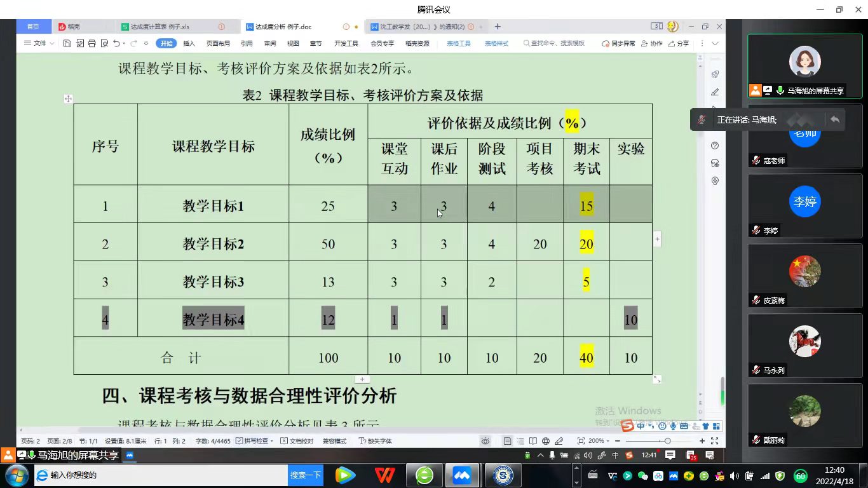Expand hidden system tray icons arrow
The image size is (868, 488).
(x=541, y=455)
